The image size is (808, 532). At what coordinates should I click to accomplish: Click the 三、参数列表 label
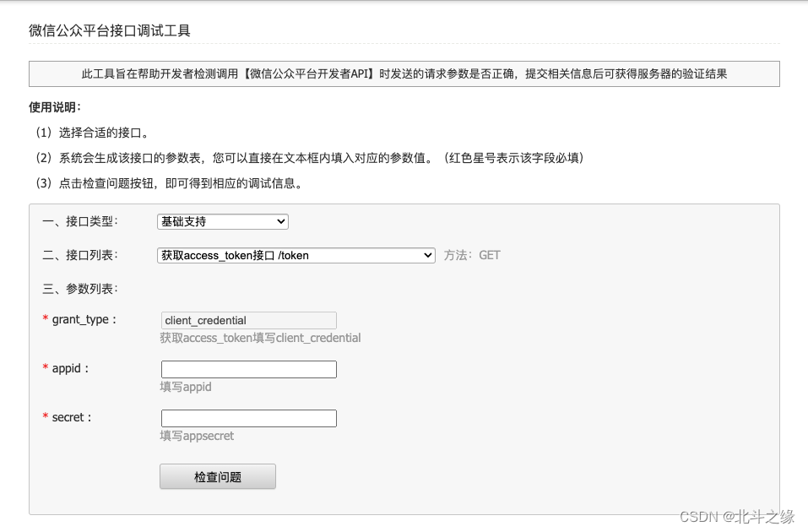click(x=80, y=289)
